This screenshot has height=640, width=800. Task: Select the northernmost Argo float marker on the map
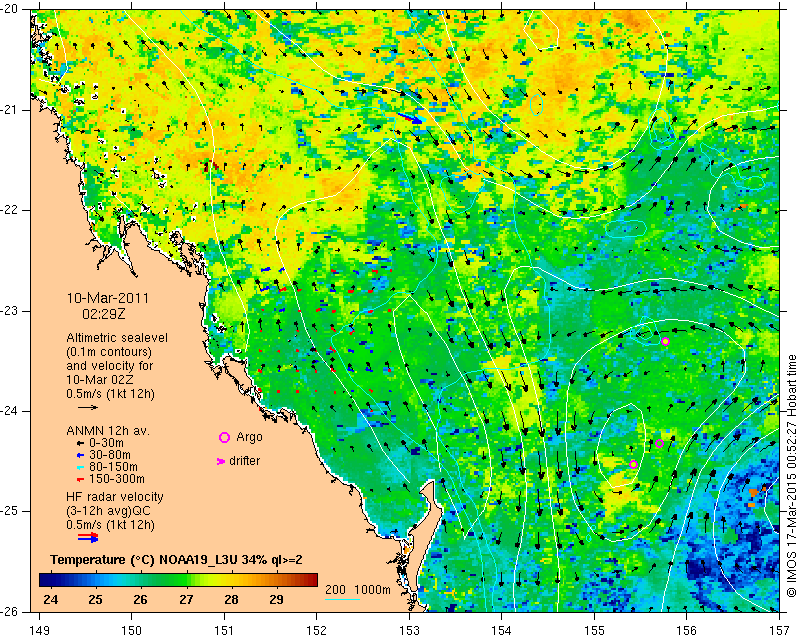click(x=665, y=341)
